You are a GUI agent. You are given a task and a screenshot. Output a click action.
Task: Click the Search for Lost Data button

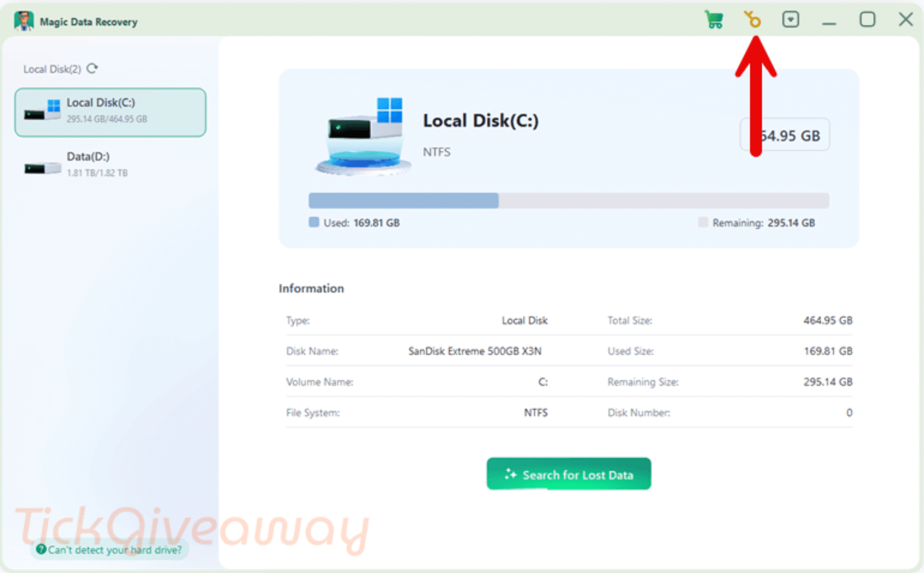[568, 474]
